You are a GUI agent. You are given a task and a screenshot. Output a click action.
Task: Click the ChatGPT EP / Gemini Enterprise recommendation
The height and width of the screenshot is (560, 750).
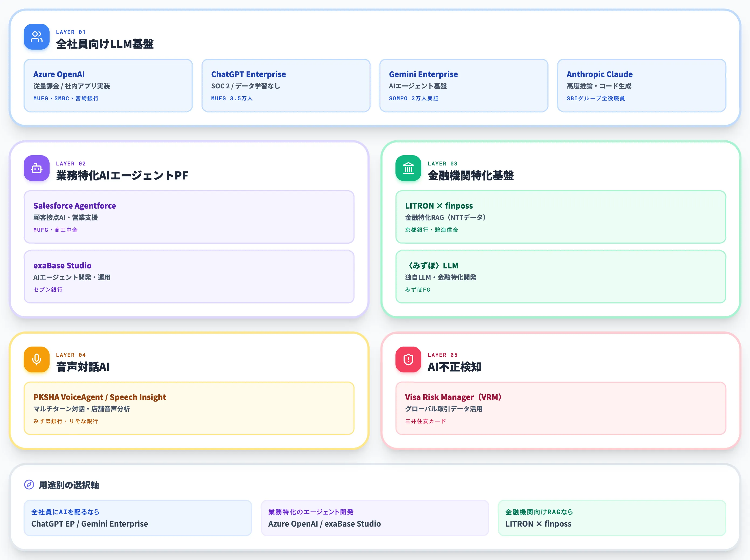[x=89, y=524]
